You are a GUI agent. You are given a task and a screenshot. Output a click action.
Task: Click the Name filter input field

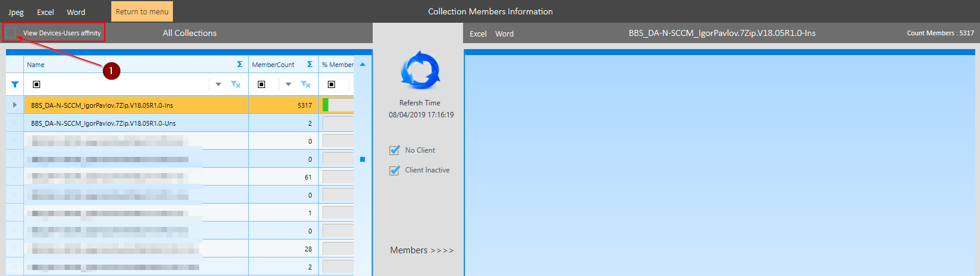(x=126, y=84)
